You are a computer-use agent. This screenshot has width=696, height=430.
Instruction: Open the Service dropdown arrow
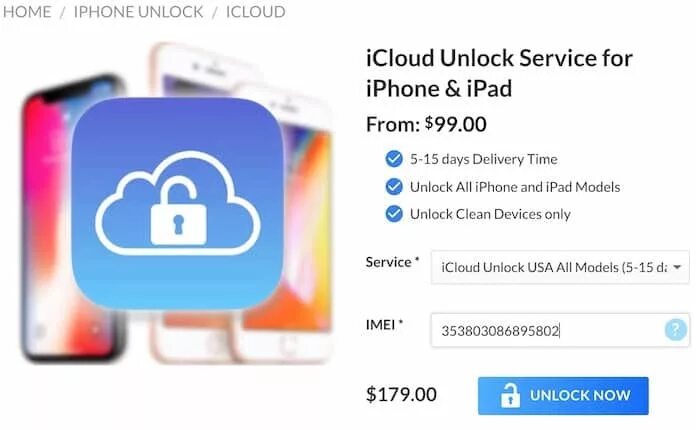677,267
